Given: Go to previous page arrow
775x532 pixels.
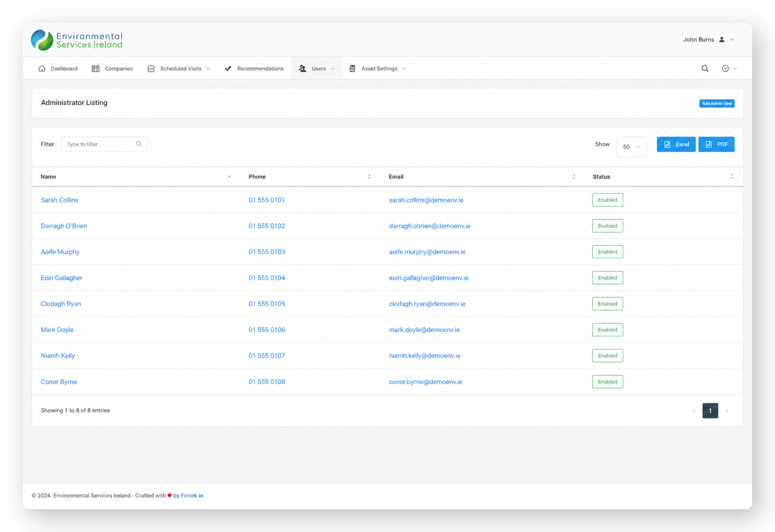Looking at the screenshot, I should [694, 411].
